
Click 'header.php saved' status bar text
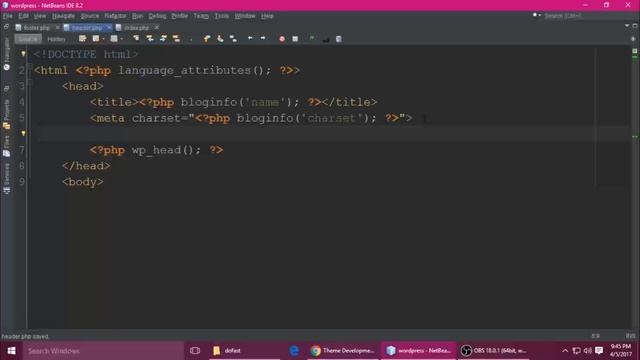point(25,336)
